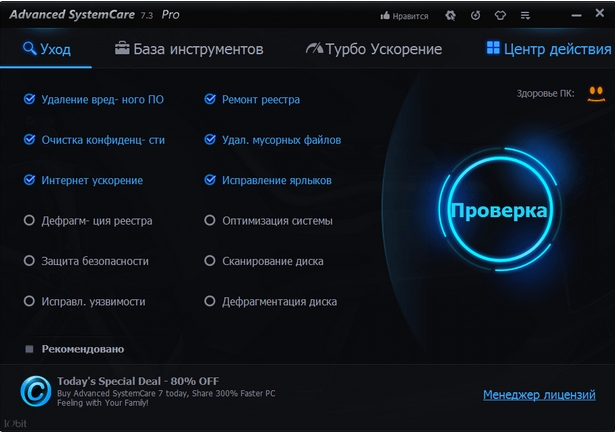Open the Уход tab
The height and width of the screenshot is (432, 615).
point(46,49)
